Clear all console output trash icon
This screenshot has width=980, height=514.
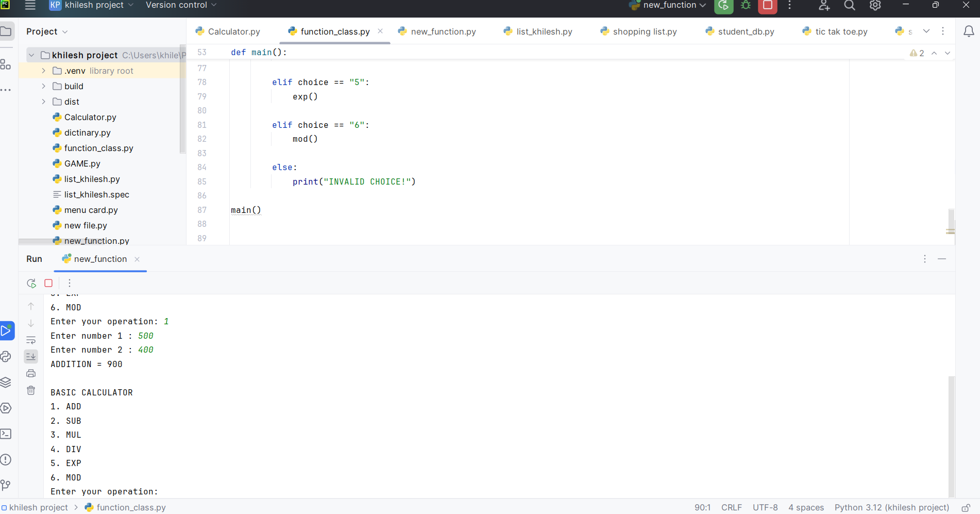click(31, 390)
